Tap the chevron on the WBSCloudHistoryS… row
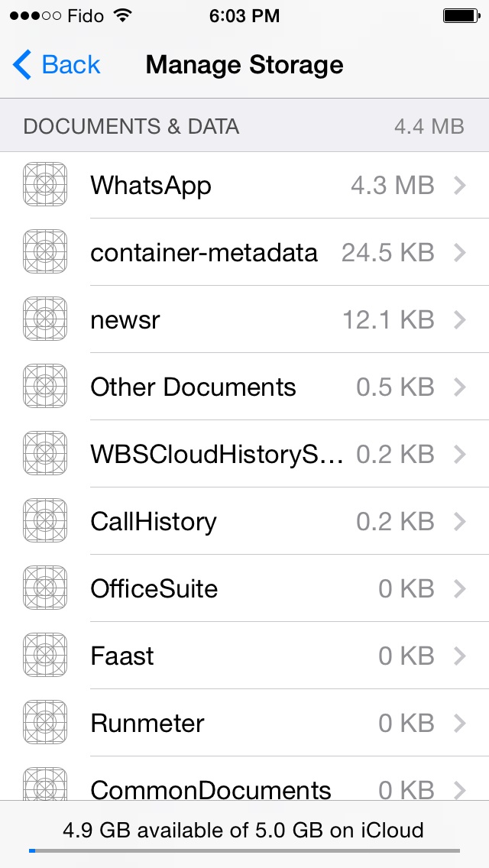Viewport: 489px width, 868px height. [459, 454]
